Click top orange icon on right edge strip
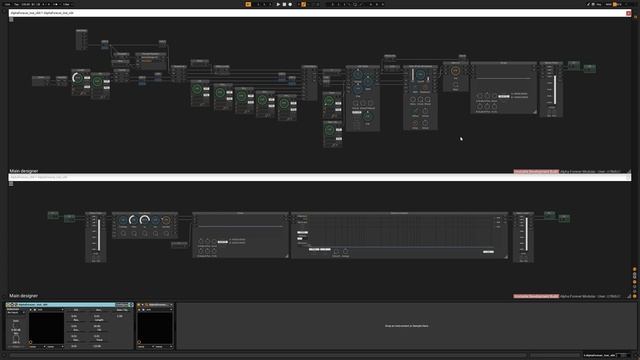640x360 pixels. pos(634,269)
